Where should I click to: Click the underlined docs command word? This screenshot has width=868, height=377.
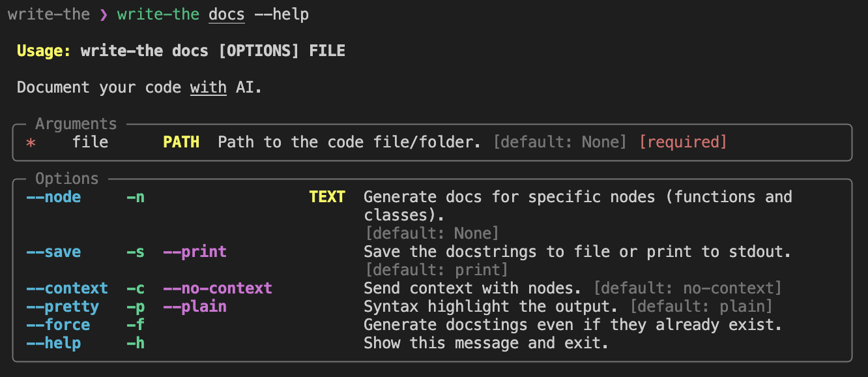pyautogui.click(x=227, y=14)
